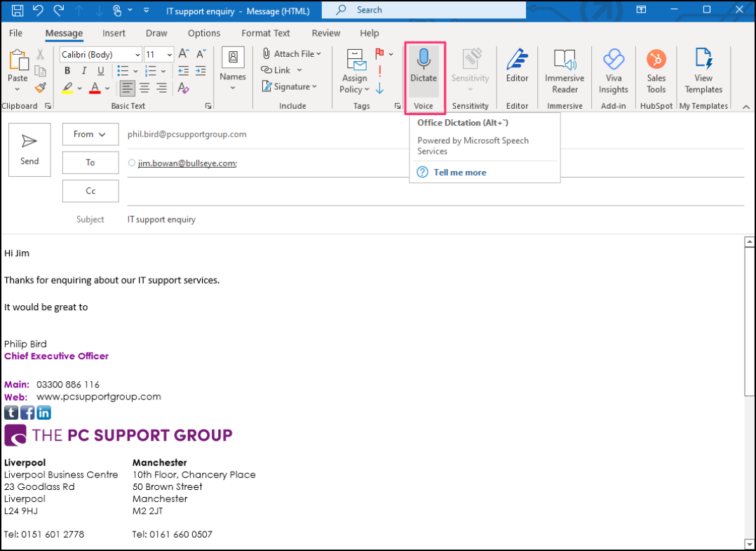The image size is (756, 551).
Task: Open the font size 11 dropdown
Action: tap(169, 55)
